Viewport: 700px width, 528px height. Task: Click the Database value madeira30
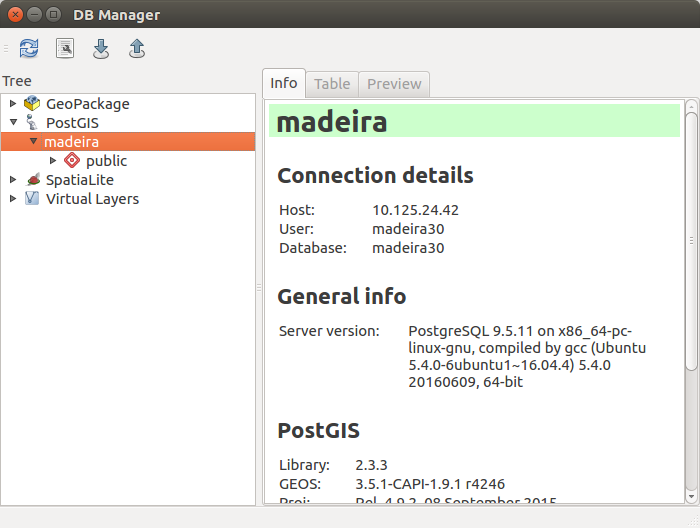coord(408,248)
